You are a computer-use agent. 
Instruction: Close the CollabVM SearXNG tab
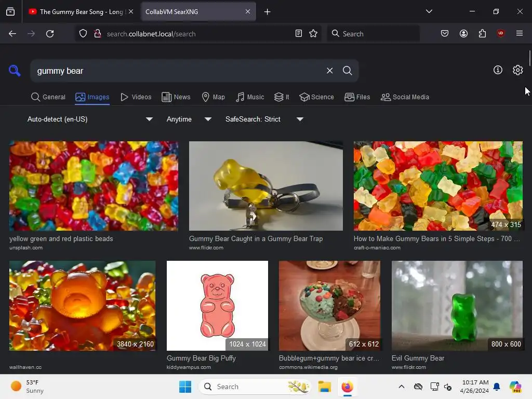coord(248,11)
